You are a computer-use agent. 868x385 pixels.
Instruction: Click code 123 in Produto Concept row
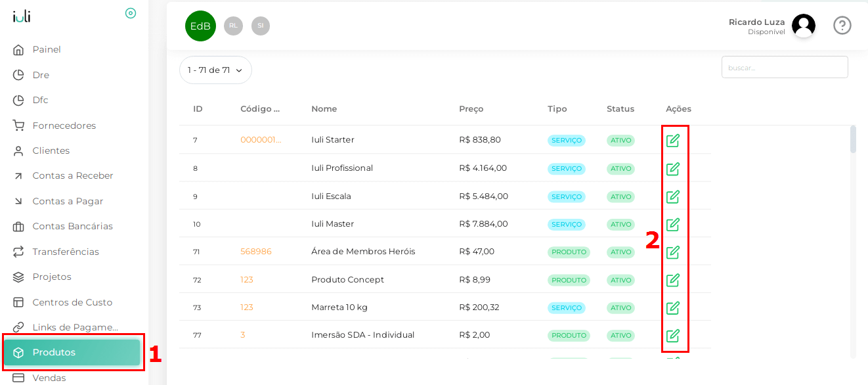247,280
